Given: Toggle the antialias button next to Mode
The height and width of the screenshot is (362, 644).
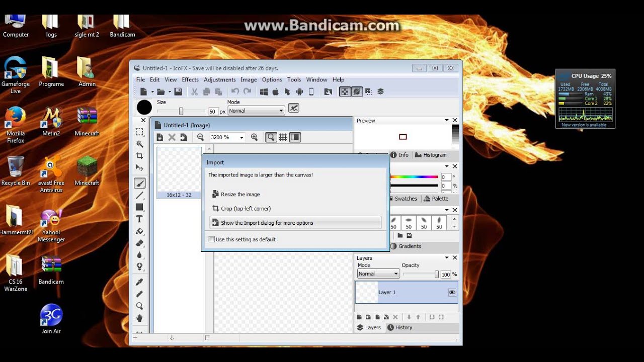Looking at the screenshot, I should (x=293, y=108).
